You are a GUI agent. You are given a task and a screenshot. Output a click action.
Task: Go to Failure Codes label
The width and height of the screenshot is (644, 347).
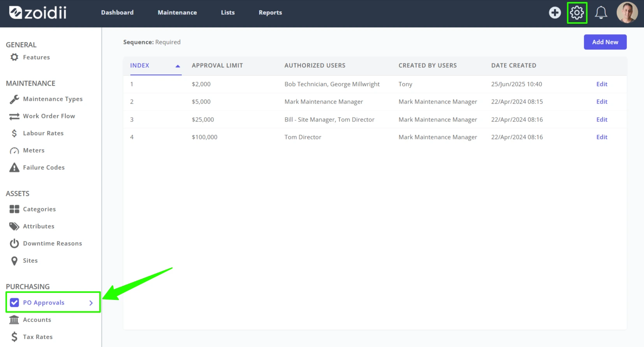pyautogui.click(x=44, y=167)
